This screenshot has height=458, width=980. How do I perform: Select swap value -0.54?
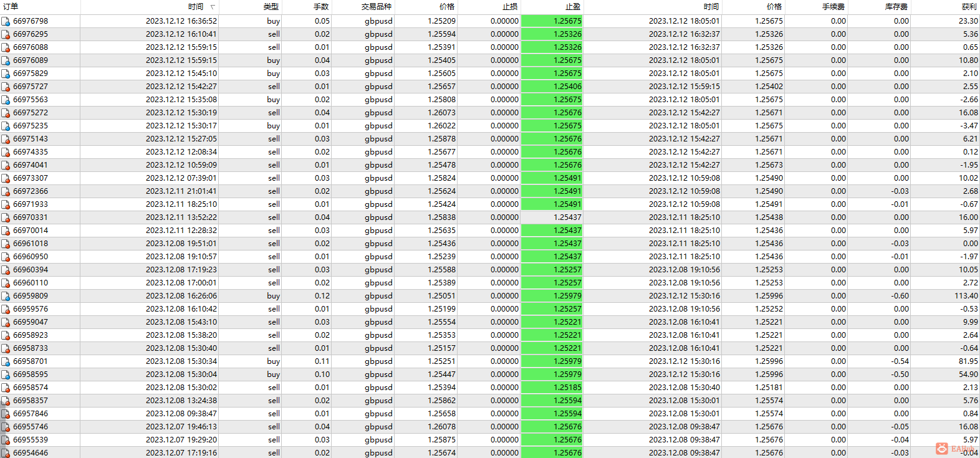click(900, 361)
